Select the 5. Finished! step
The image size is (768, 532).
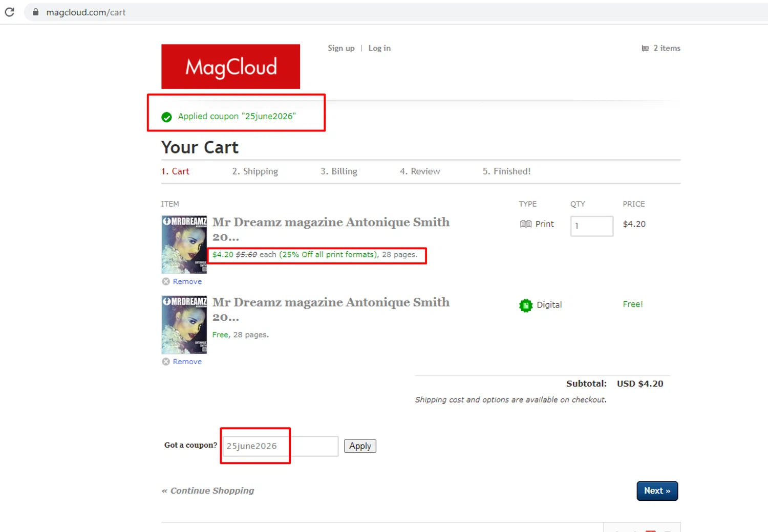pyautogui.click(x=506, y=171)
